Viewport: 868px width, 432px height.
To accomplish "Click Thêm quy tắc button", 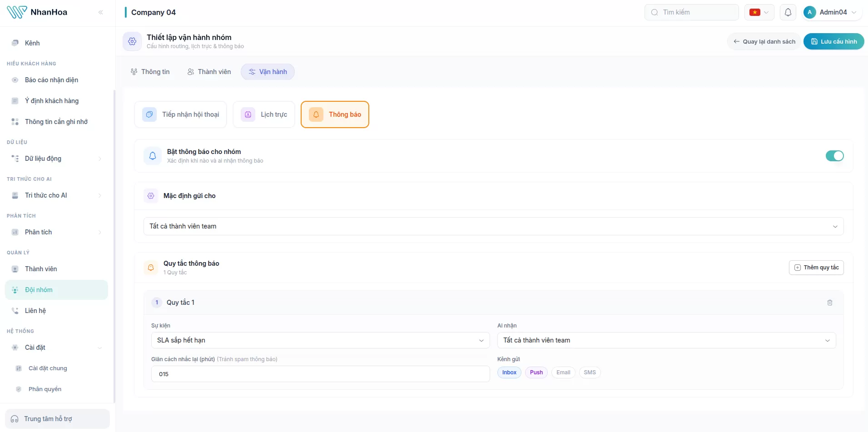I will [816, 268].
